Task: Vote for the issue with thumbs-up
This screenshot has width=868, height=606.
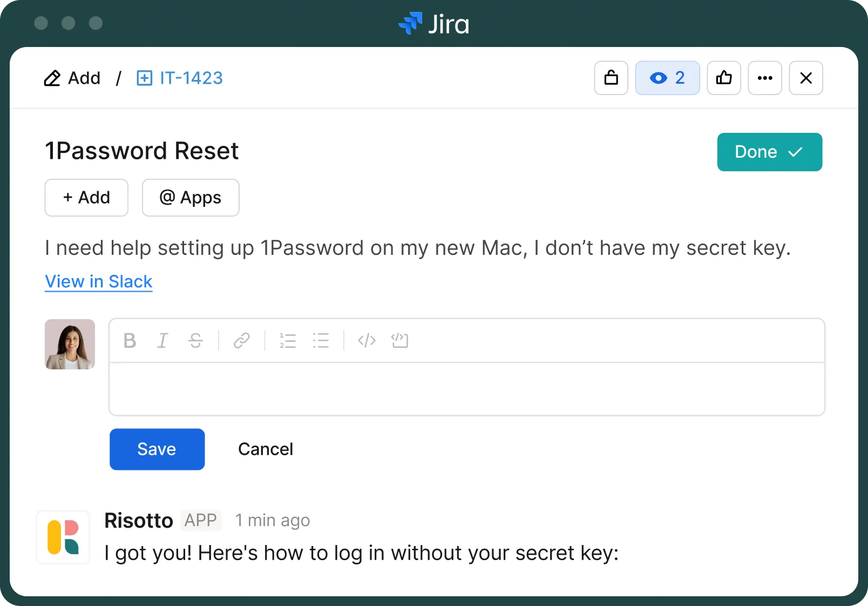Action: point(724,78)
